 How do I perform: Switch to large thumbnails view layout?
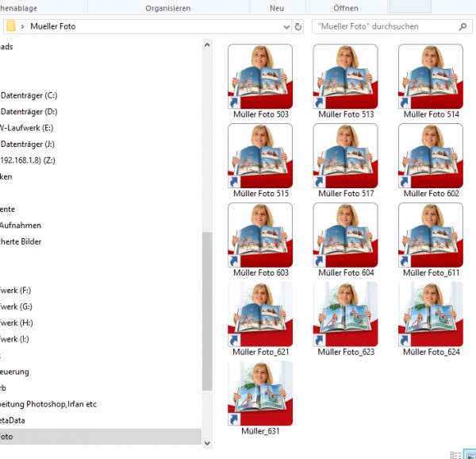(469, 454)
